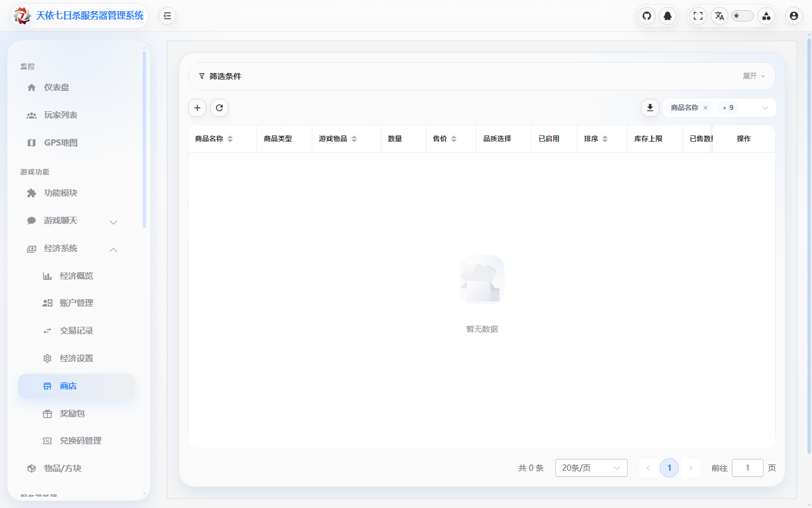Click the refresh table button
Image resolution: width=812 pixels, height=508 pixels.
219,108
